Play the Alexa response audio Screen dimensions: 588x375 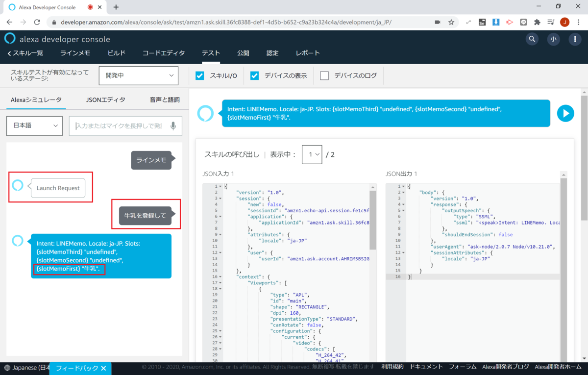point(565,113)
